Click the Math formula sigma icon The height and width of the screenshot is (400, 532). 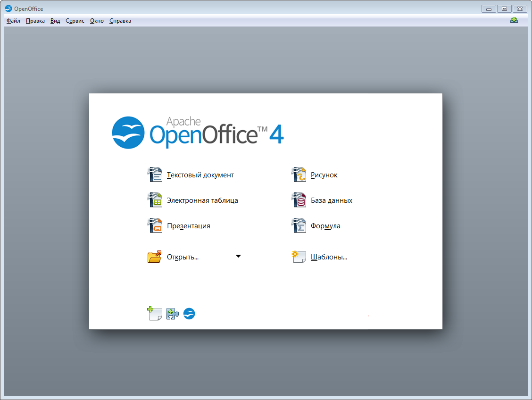click(x=299, y=225)
